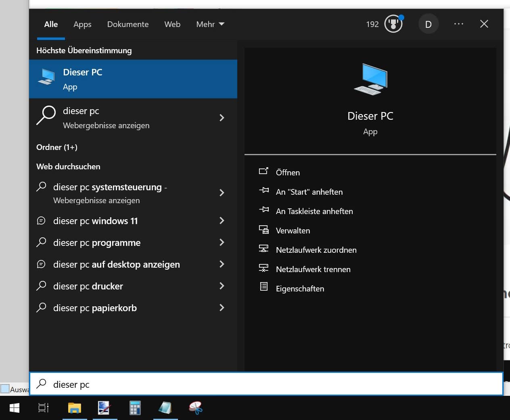Click the Eigenschaften properties icon
Screen dimensions: 510x420
point(263,287)
